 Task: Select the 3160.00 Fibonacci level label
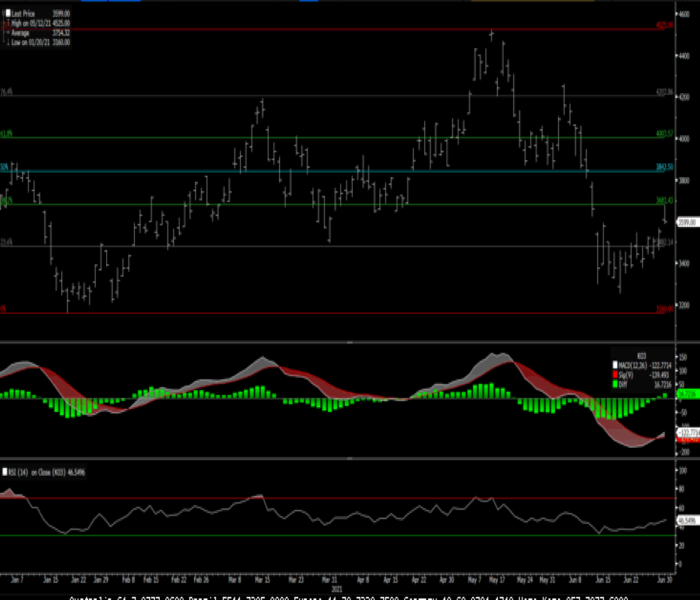(664, 309)
